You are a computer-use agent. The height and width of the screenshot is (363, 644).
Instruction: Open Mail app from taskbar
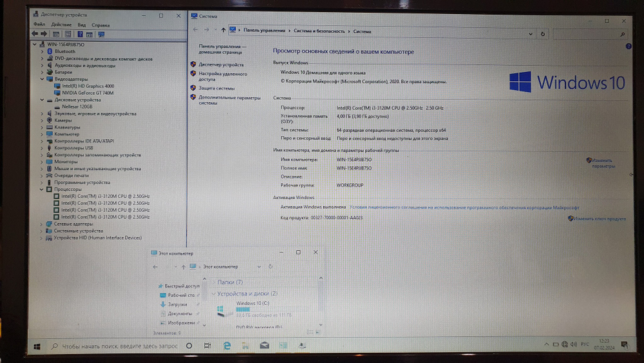[265, 346]
